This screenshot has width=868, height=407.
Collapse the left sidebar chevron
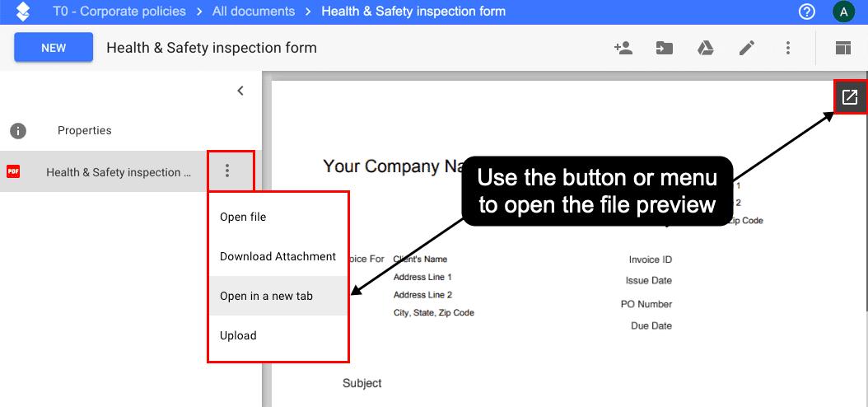click(240, 91)
